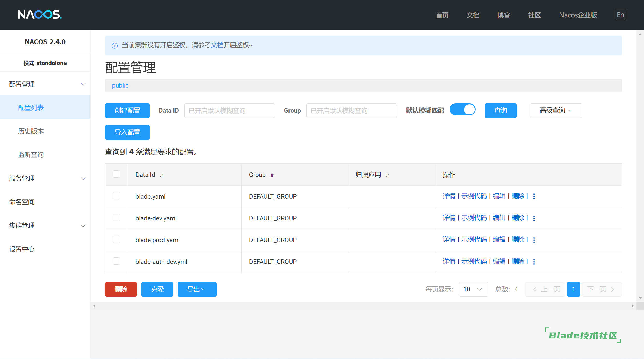Open the 导出 dropdown button
Viewport: 644px width, 359px height.
197,289
